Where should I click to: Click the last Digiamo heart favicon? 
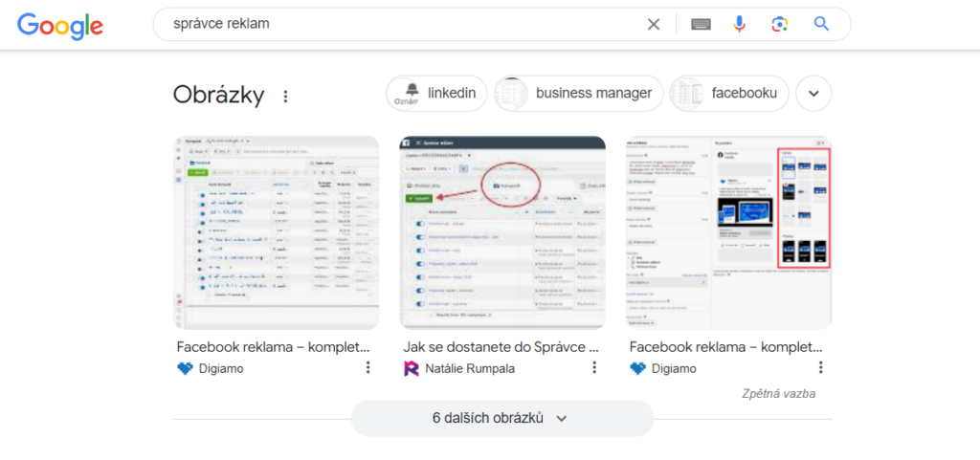pos(637,368)
